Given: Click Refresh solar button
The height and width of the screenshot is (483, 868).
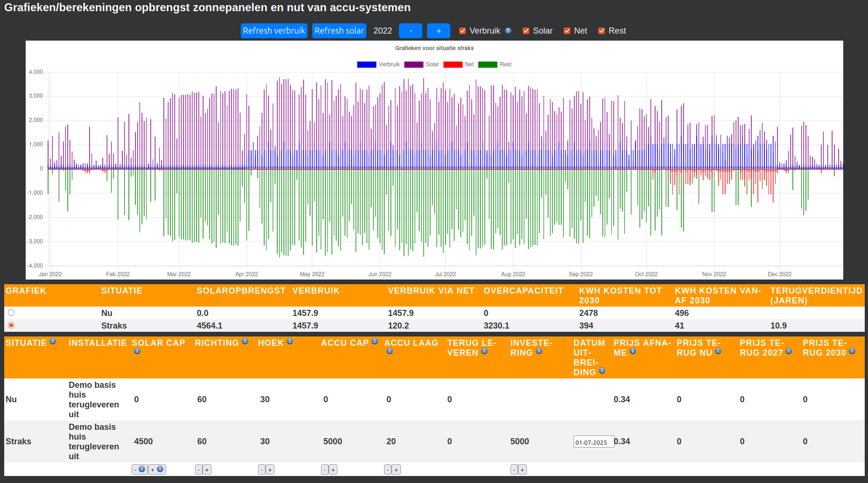Looking at the screenshot, I should [339, 31].
